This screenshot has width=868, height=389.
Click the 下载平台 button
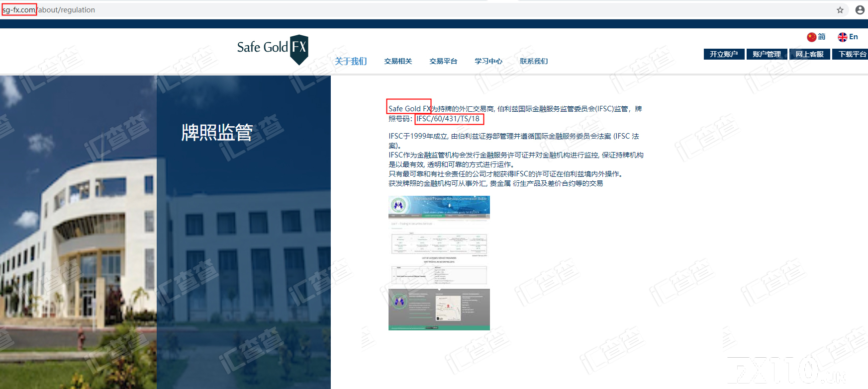[851, 54]
